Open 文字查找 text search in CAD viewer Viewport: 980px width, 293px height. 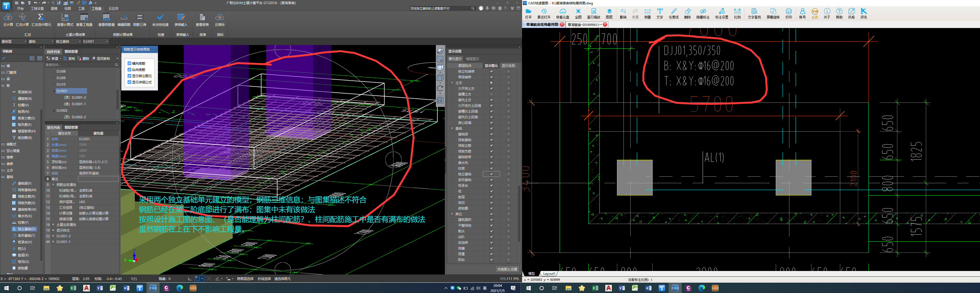[x=754, y=14]
